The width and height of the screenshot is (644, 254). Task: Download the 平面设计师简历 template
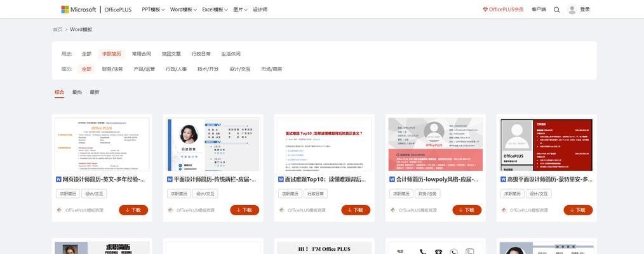(245, 210)
